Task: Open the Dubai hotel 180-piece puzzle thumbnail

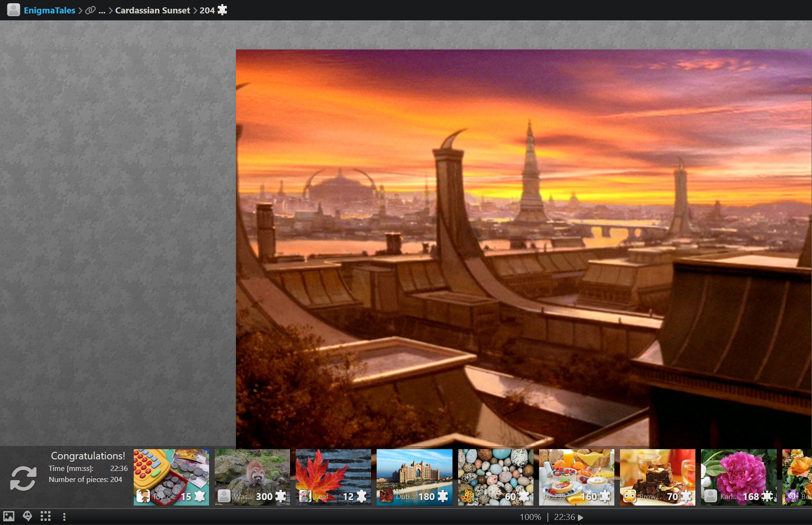Action: coord(415,477)
